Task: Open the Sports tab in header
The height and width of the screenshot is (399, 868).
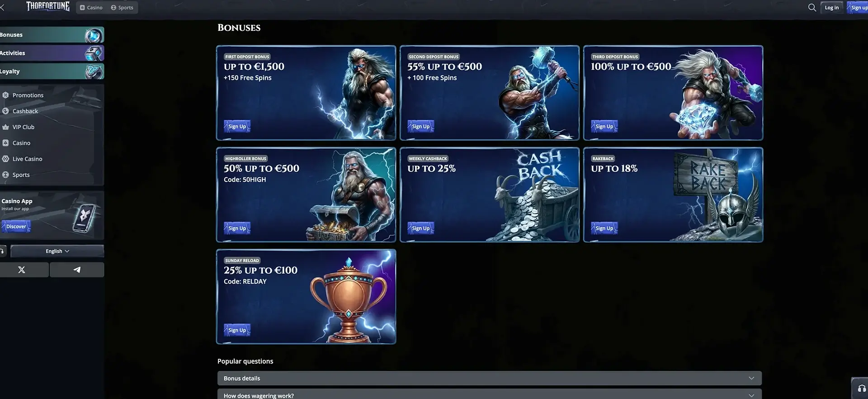Action: [x=122, y=8]
